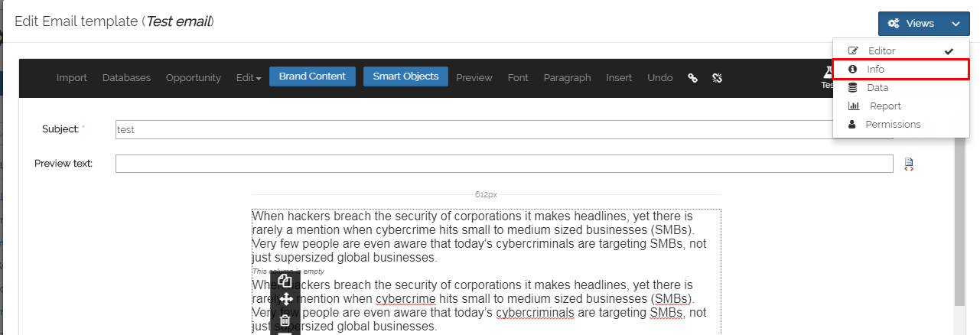This screenshot has height=335, width=980.
Task: Click the duplicate block icon
Action: [285, 281]
